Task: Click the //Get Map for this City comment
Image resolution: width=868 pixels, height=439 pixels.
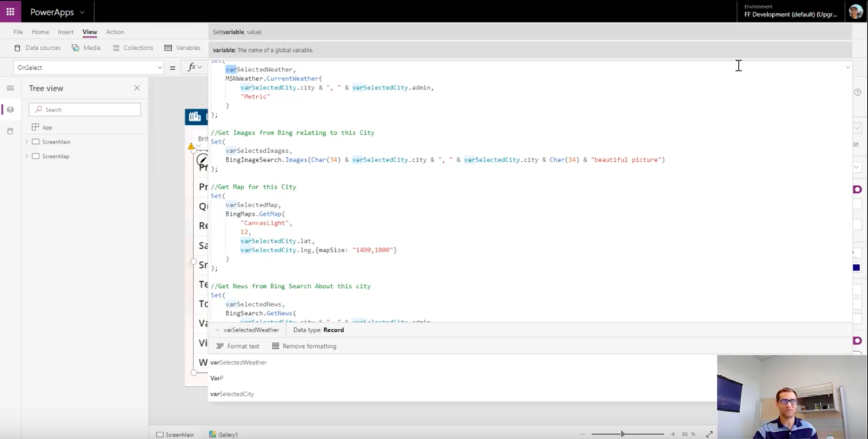Action: pos(253,187)
